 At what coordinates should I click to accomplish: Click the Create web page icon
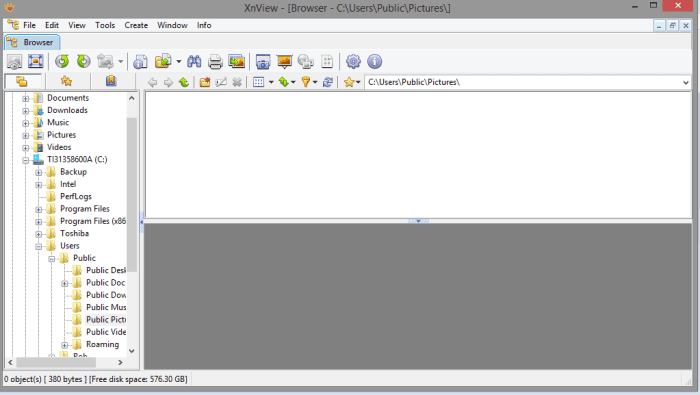pos(306,62)
